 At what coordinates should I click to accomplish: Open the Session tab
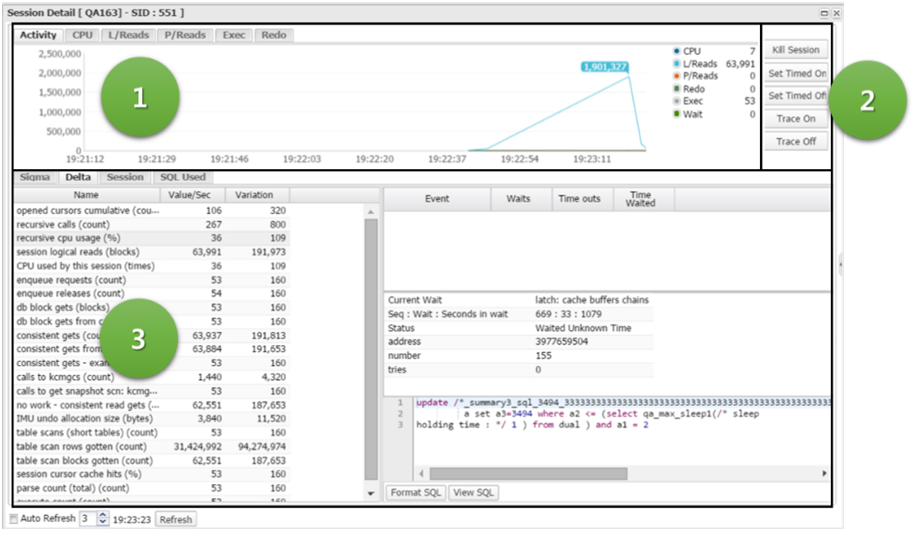125,177
